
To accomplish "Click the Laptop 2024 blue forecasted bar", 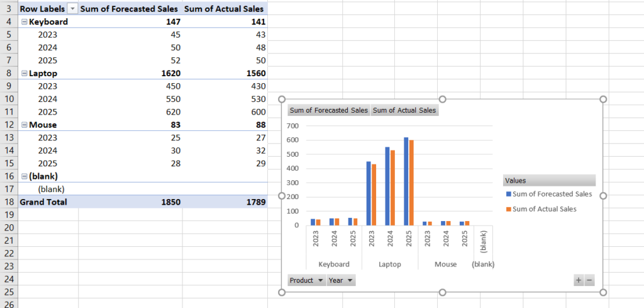I will (x=387, y=186).
